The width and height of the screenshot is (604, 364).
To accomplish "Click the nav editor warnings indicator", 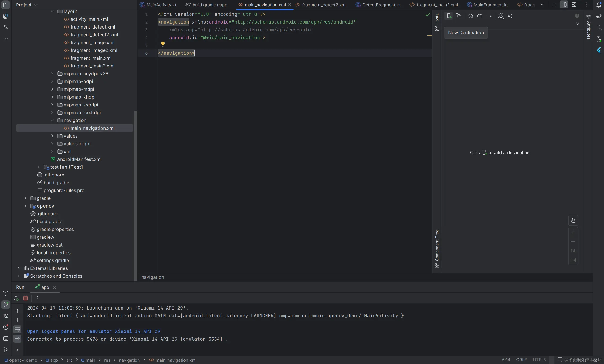I will pos(577,16).
